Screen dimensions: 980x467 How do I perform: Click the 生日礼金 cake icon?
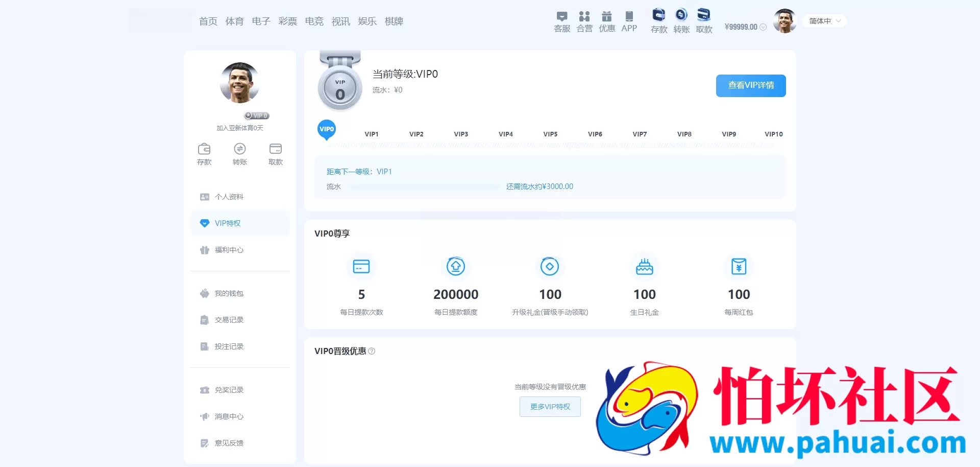644,266
